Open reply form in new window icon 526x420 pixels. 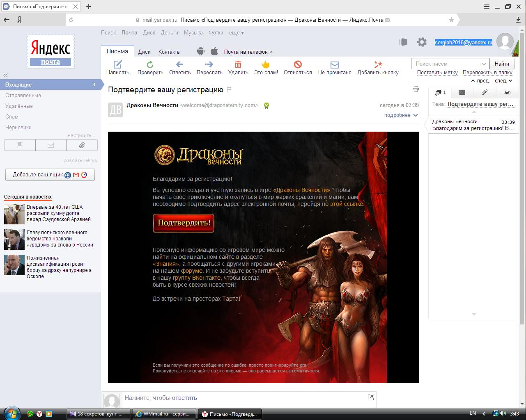pos(371,397)
